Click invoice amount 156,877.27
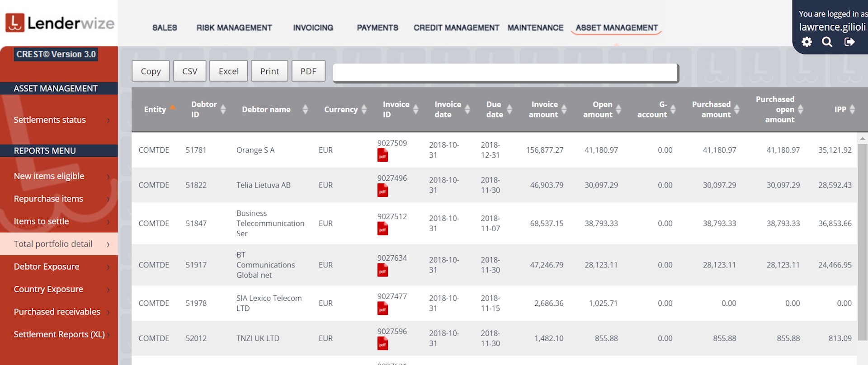This screenshot has height=365, width=868. pos(545,150)
